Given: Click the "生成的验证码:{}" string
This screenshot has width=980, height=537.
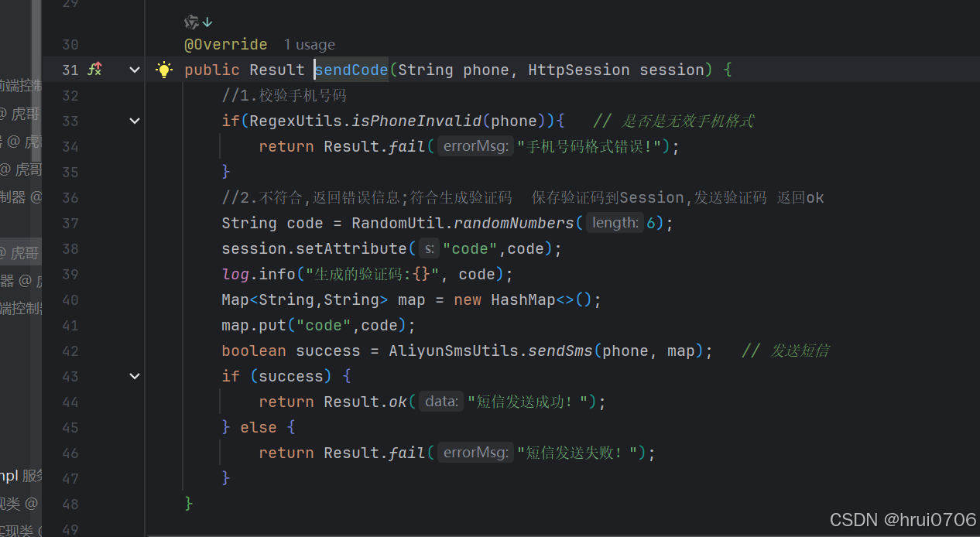Looking at the screenshot, I should click(x=373, y=274).
